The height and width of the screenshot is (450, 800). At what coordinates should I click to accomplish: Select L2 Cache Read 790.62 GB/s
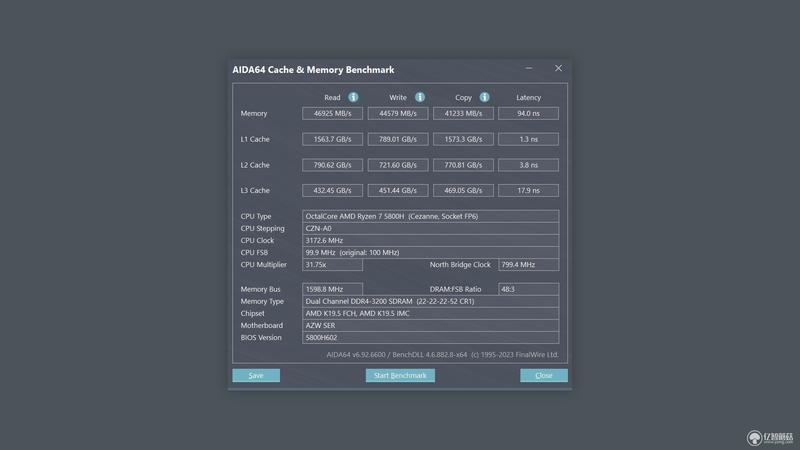333,165
